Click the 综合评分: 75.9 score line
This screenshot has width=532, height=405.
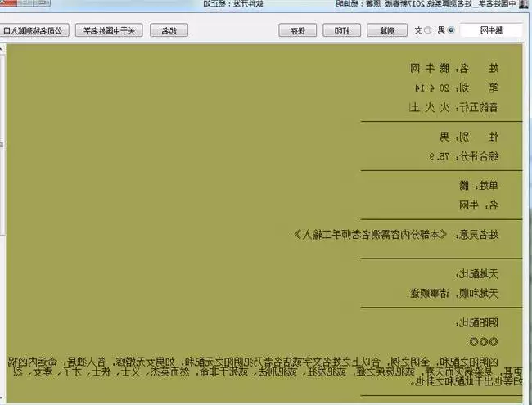[464, 156]
